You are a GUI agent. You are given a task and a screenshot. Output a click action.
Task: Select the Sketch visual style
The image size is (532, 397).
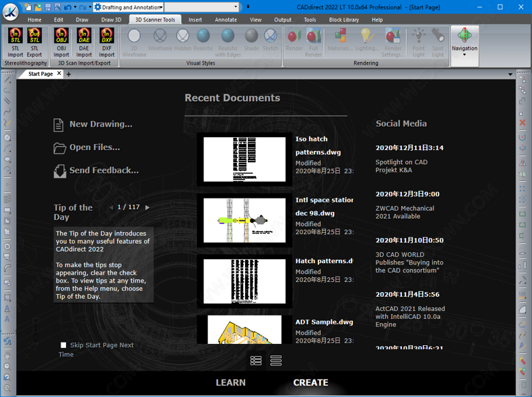coord(271,40)
